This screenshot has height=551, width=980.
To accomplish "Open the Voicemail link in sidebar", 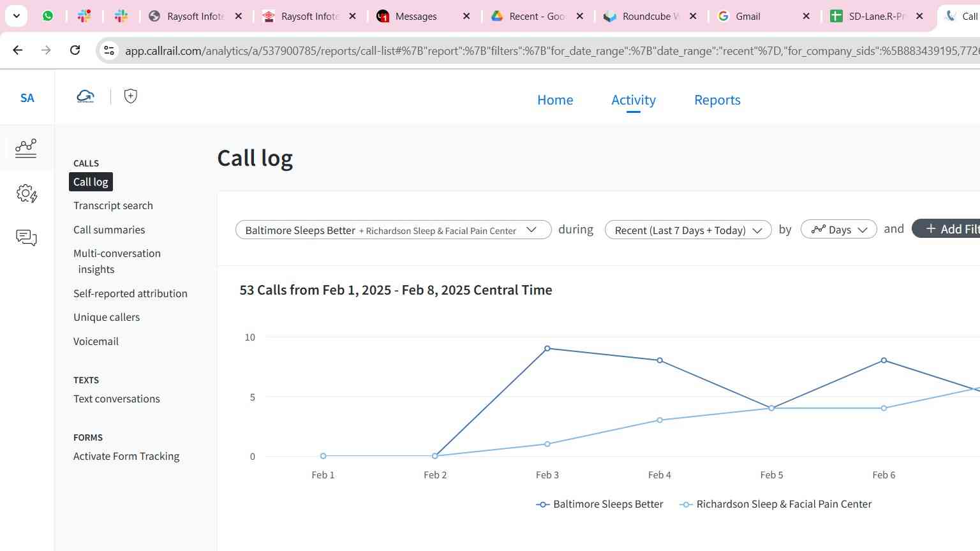I will tap(96, 341).
